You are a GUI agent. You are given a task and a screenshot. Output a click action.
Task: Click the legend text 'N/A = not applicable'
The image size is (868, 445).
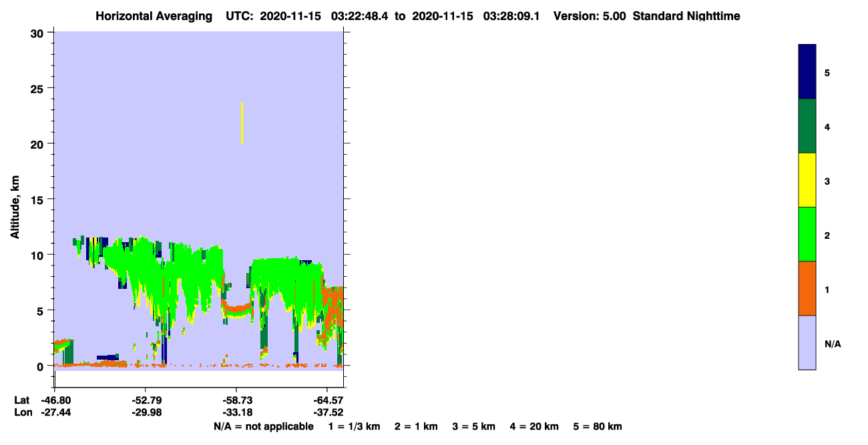pyautogui.click(x=264, y=426)
